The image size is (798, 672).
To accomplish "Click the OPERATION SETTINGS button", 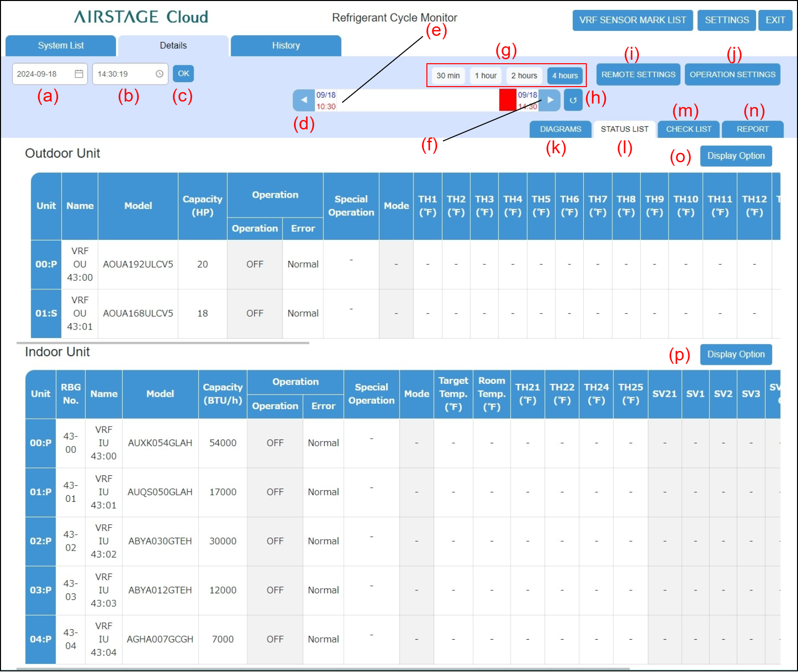I will (x=732, y=75).
